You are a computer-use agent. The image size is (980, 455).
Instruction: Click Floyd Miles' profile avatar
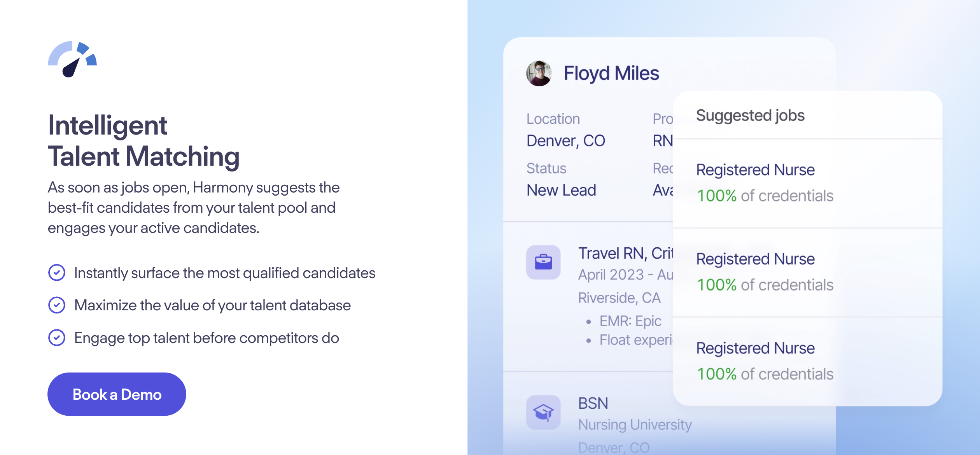point(539,73)
